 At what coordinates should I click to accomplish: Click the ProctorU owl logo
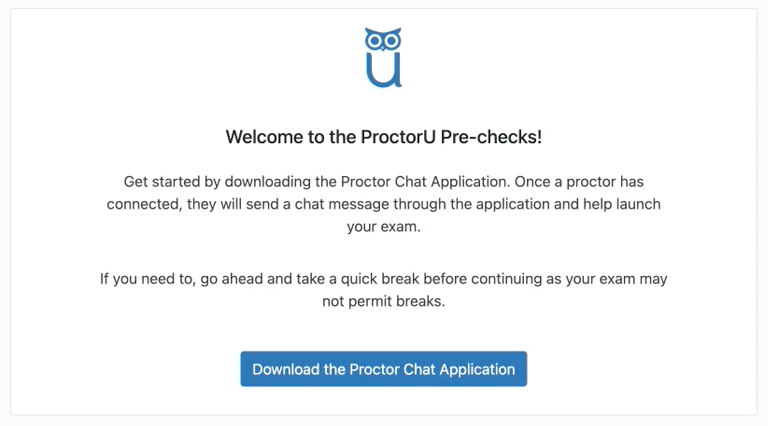(x=384, y=57)
